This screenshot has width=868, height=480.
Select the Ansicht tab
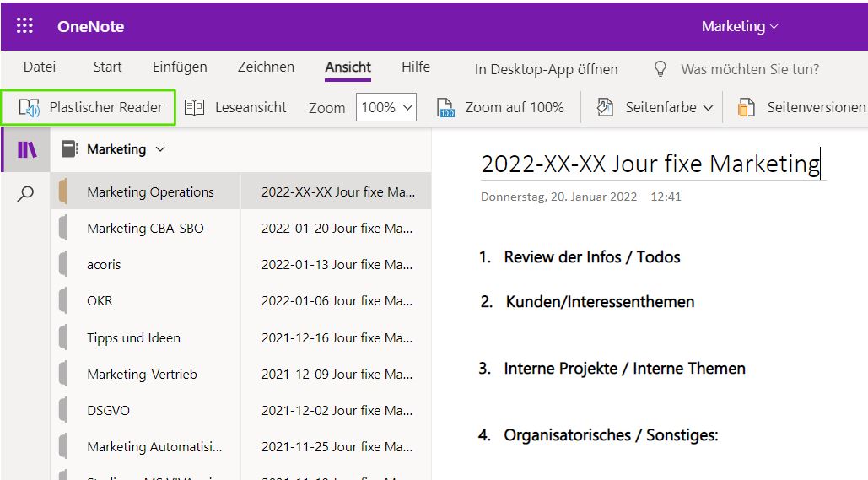348,67
